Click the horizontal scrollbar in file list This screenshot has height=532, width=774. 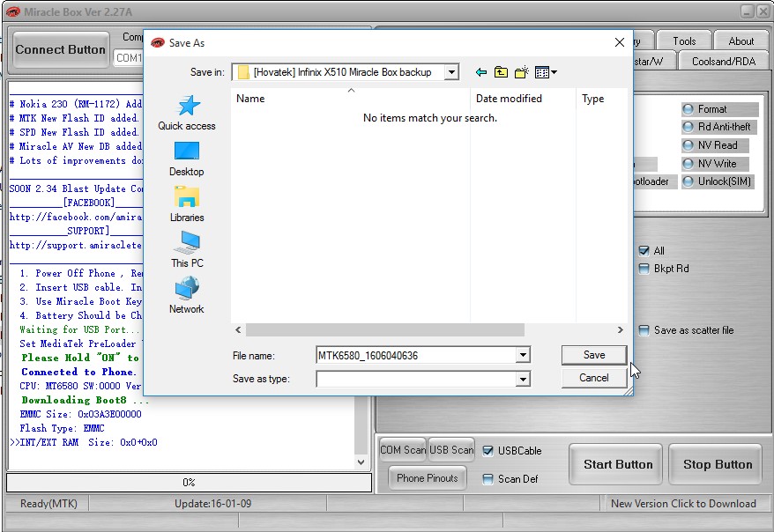(x=385, y=329)
